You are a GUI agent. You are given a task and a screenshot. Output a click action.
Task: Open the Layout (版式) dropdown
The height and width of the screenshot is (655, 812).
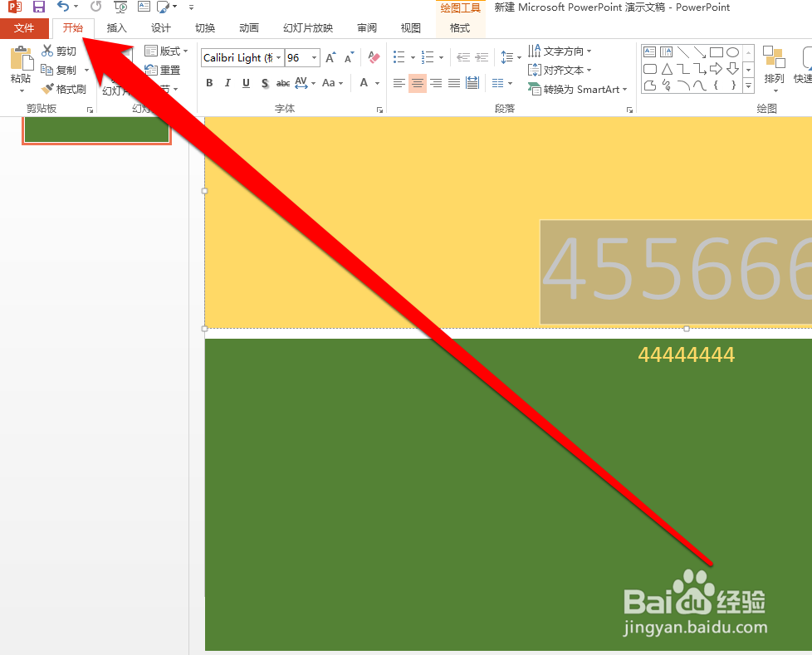[166, 51]
